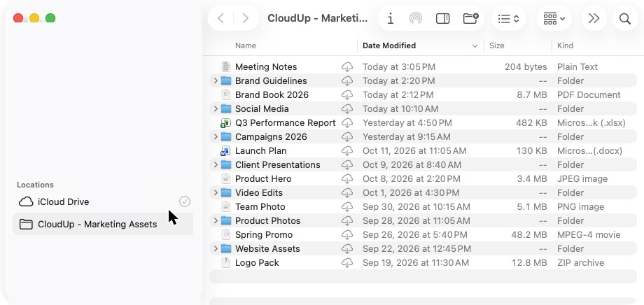Click the Campaigns 2026 folder name
The height and width of the screenshot is (305, 644).
point(271,136)
